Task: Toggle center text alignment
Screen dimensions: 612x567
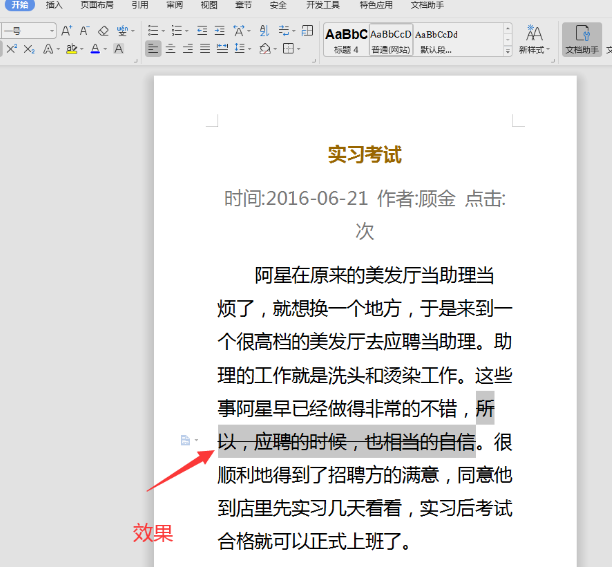Action: tap(171, 49)
